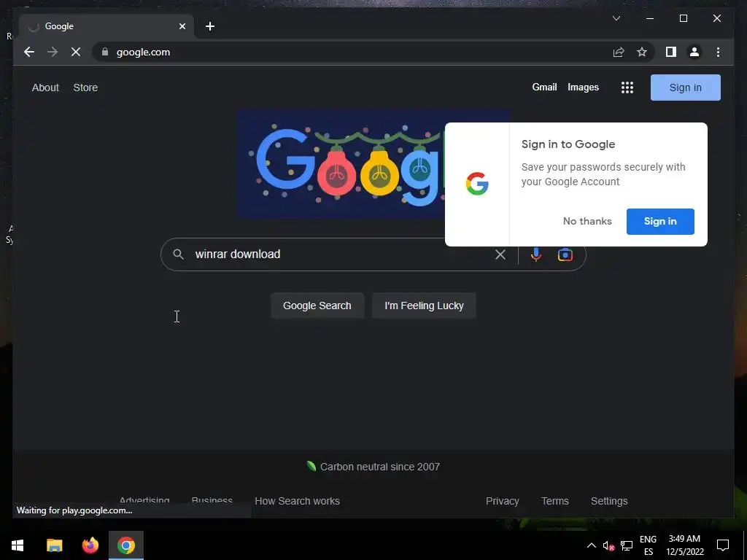Click the Google logo in sign-in popup
This screenshot has width=747, height=560.
(x=477, y=184)
